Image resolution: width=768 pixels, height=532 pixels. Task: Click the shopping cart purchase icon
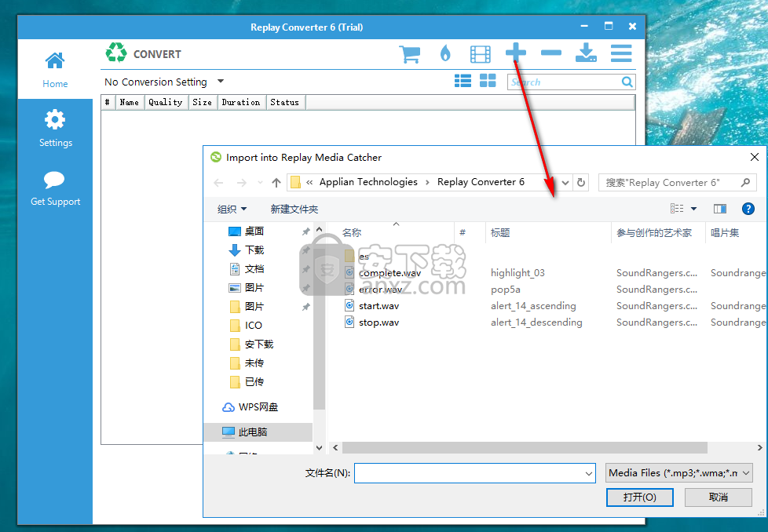[409, 54]
